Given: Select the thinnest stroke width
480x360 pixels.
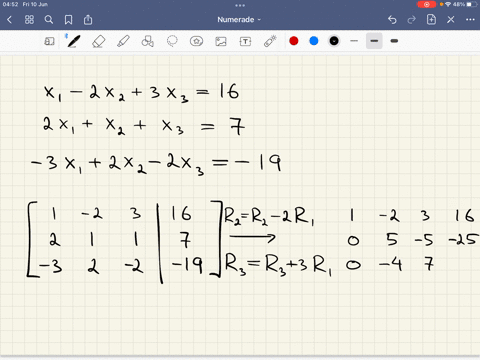Looking at the screenshot, I should tap(354, 41).
